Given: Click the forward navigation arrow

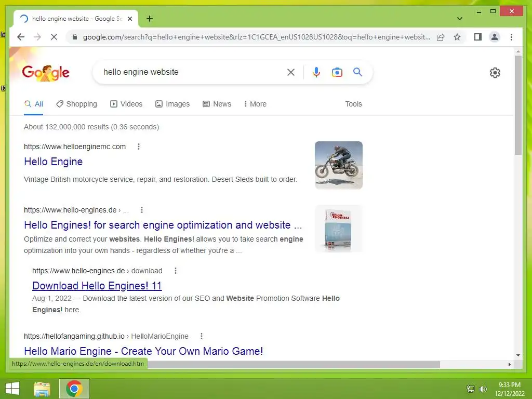Looking at the screenshot, I should coord(37,37).
